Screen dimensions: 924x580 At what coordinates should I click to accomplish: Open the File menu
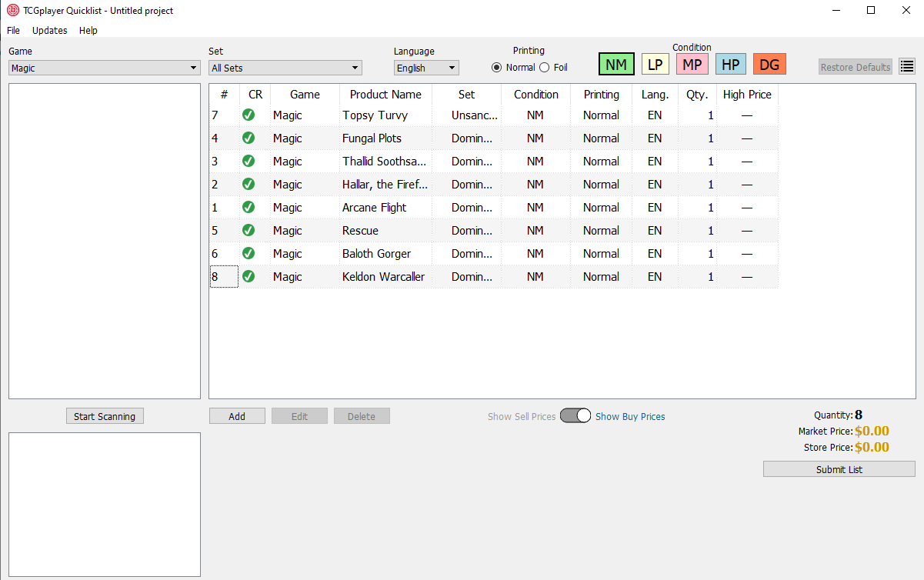[13, 31]
